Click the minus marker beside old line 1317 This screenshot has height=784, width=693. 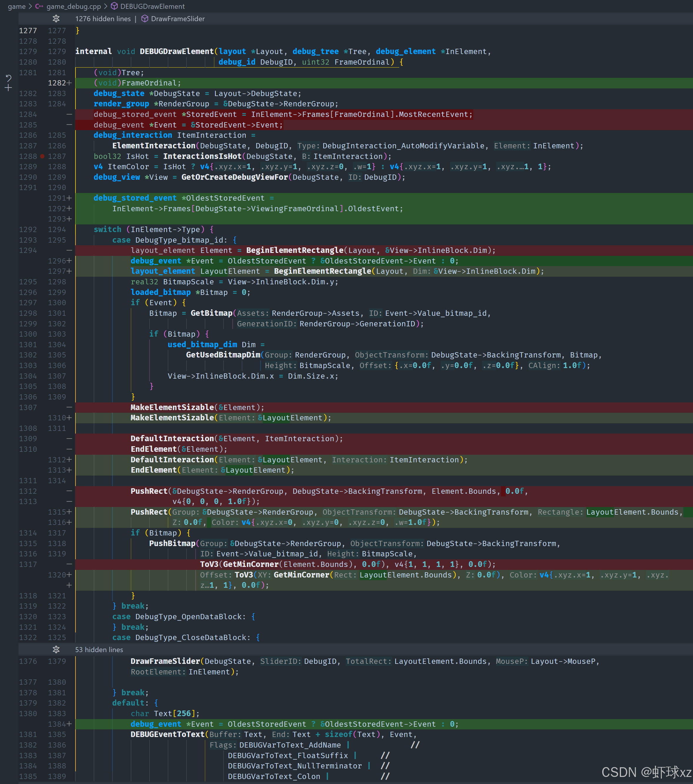point(69,564)
